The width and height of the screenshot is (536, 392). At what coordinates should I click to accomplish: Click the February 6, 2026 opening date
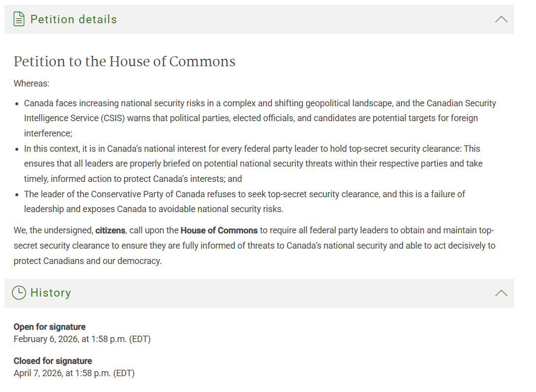click(x=82, y=339)
